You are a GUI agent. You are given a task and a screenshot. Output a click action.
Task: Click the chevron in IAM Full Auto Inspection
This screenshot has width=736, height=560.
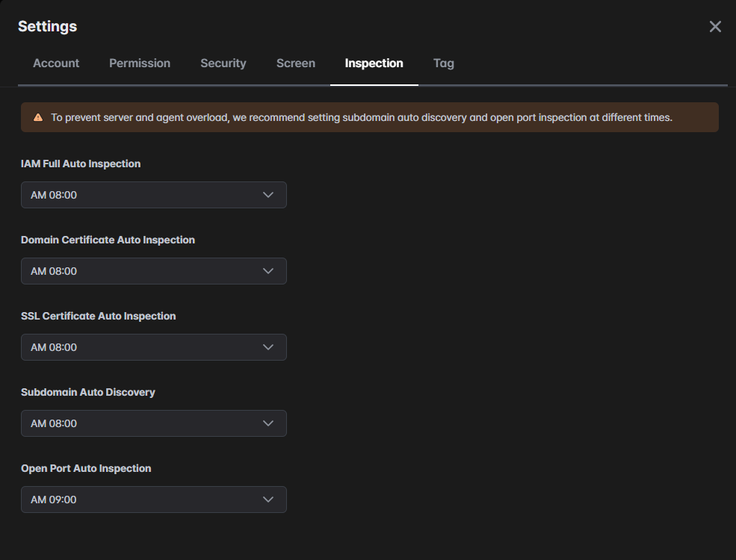click(x=268, y=195)
